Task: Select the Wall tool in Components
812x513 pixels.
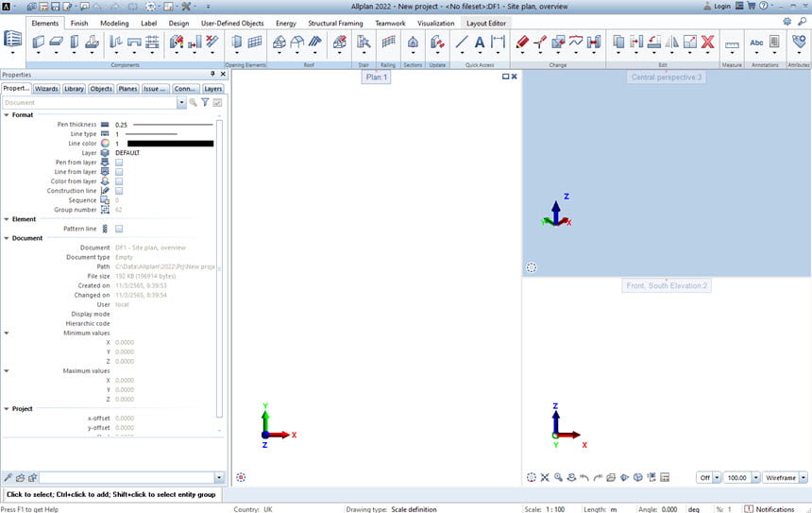Action: tap(39, 42)
